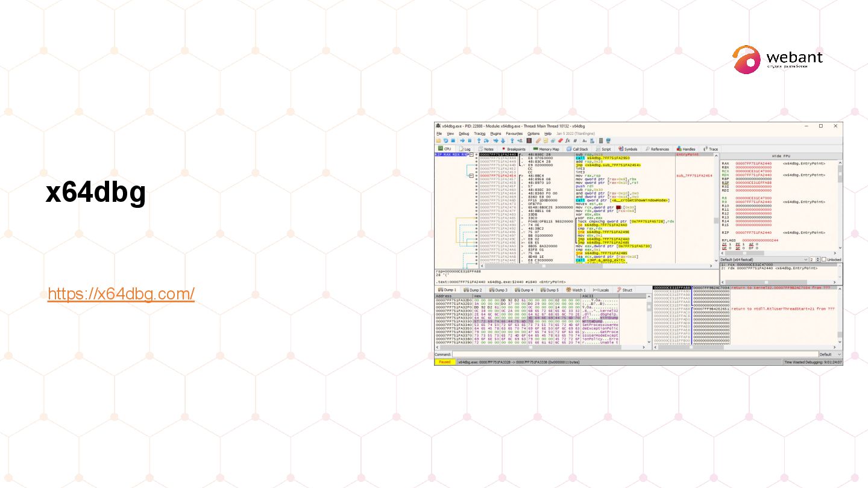Click the Run arrow toolbar icon
Image resolution: width=868 pixels, height=488 pixels.
[x=462, y=140]
